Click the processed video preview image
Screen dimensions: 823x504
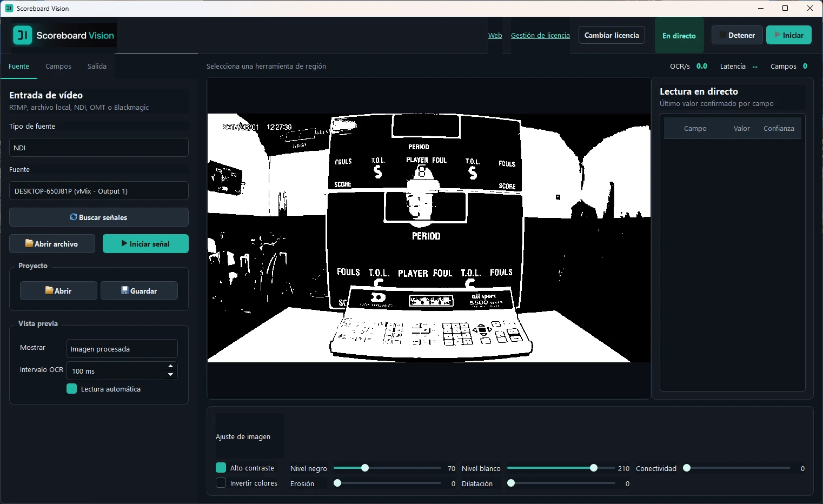click(429, 238)
